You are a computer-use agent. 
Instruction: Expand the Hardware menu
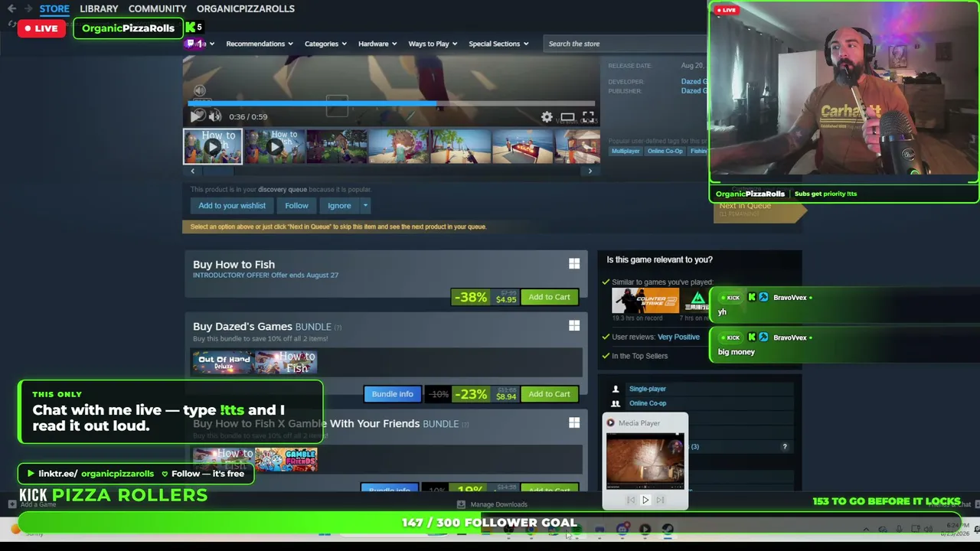(377, 44)
